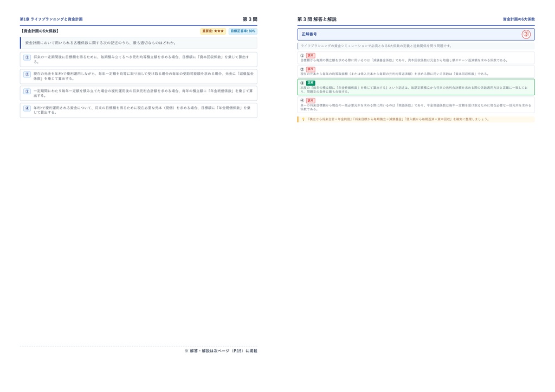Viewport: 555px width, 392px height.
Task: Click the lightbulb tip icon
Action: [x=303, y=120]
